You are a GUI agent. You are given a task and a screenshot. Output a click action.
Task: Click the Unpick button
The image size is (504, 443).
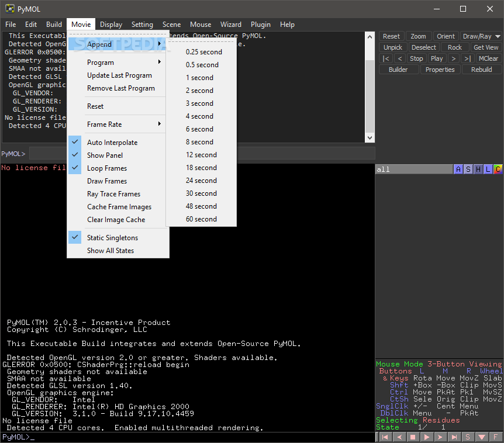tap(393, 47)
